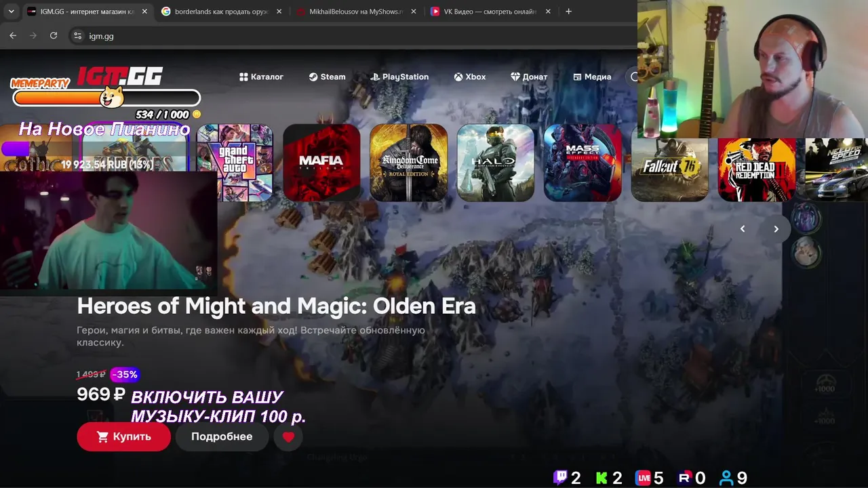Show the previous carousel slide

743,229
